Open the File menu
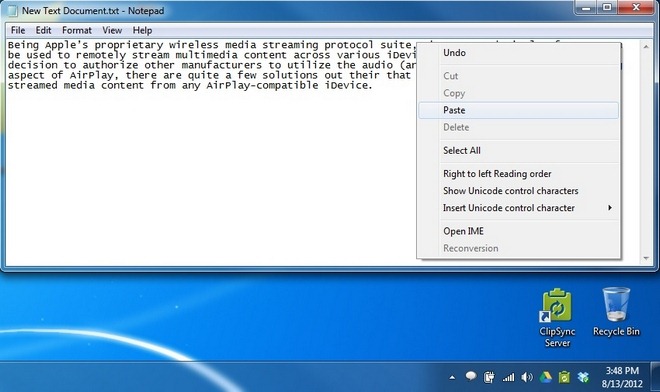660x392 pixels. click(18, 30)
